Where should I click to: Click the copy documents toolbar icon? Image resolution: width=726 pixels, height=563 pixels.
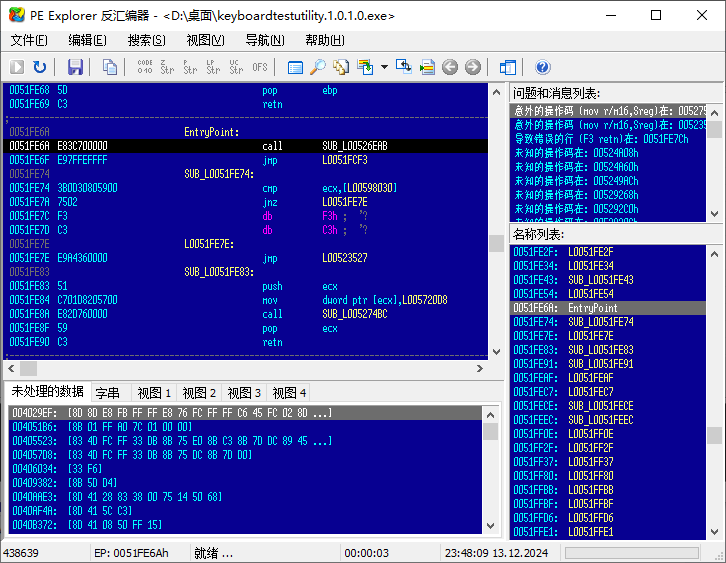coord(110,67)
